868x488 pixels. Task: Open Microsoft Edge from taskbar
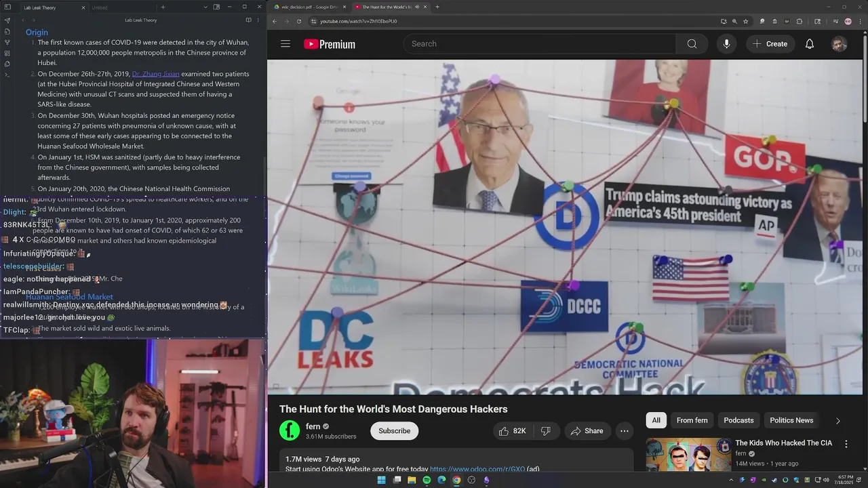pyautogui.click(x=441, y=480)
